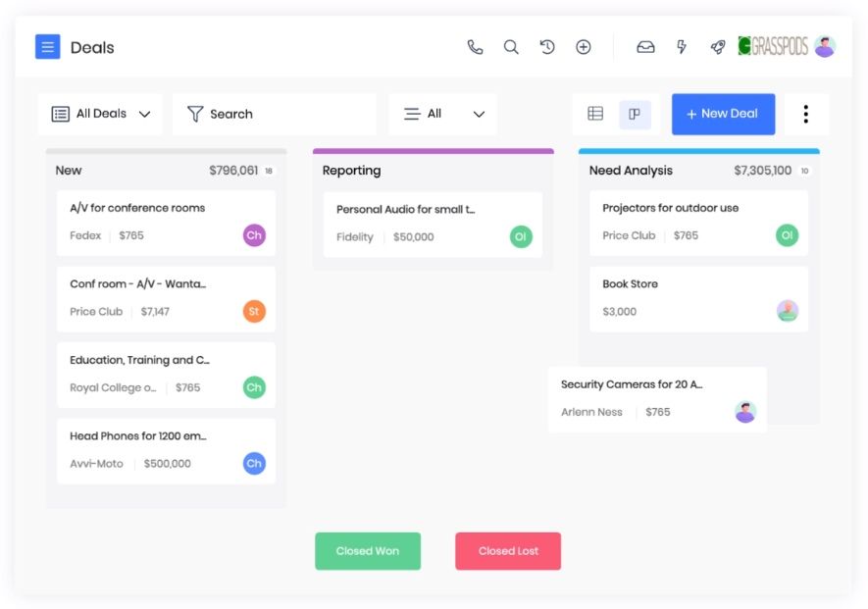Click the Royal College company name

113,387
